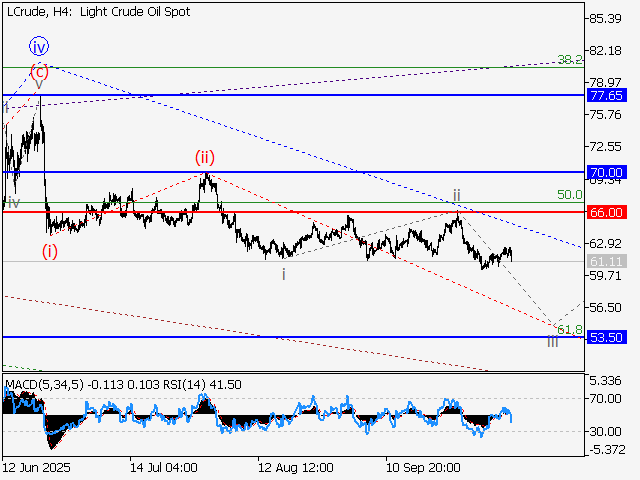Image resolution: width=640 pixels, height=480 pixels.
Task: Select the red (c) wave label
Action: coord(39,70)
